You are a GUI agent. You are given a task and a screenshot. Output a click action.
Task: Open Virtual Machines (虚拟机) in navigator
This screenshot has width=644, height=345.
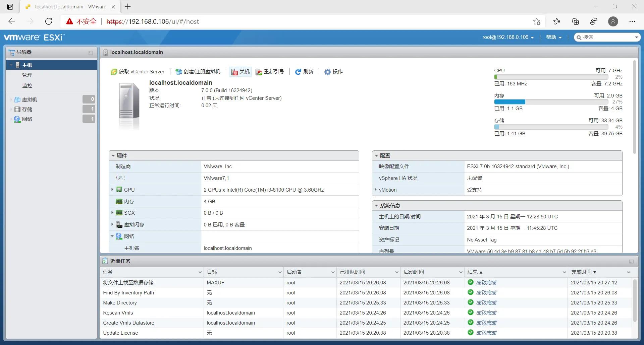(x=30, y=99)
